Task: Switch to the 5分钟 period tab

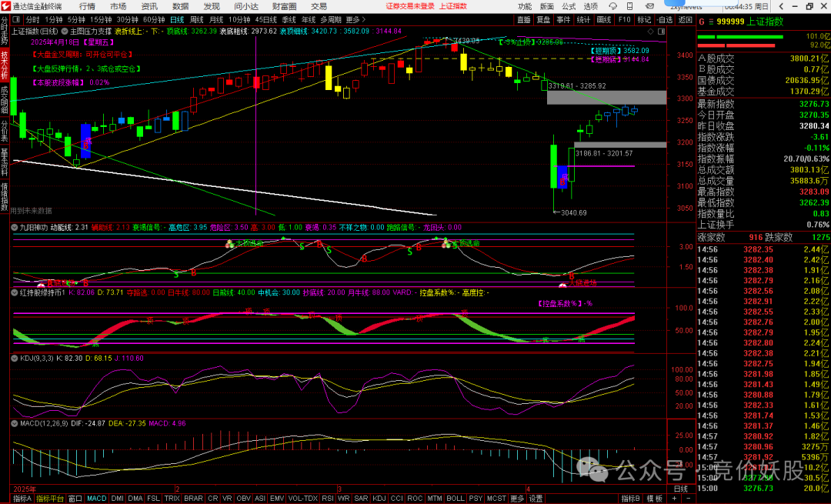Action: pos(76,19)
